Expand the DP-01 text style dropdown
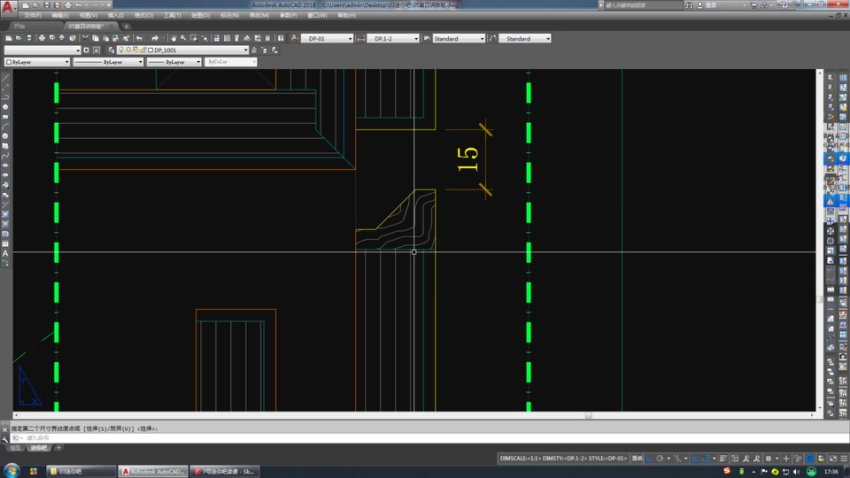The height and width of the screenshot is (478, 850). 349,38
